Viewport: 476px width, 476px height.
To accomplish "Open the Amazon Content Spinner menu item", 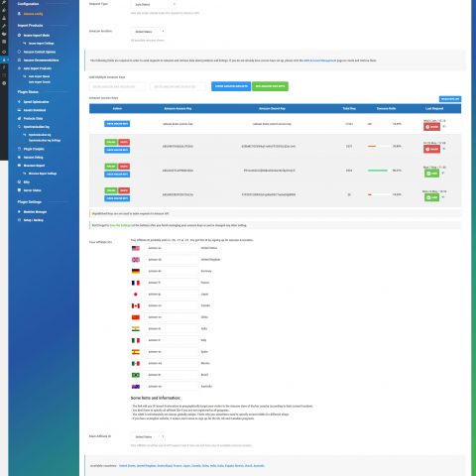I will coord(40,52).
